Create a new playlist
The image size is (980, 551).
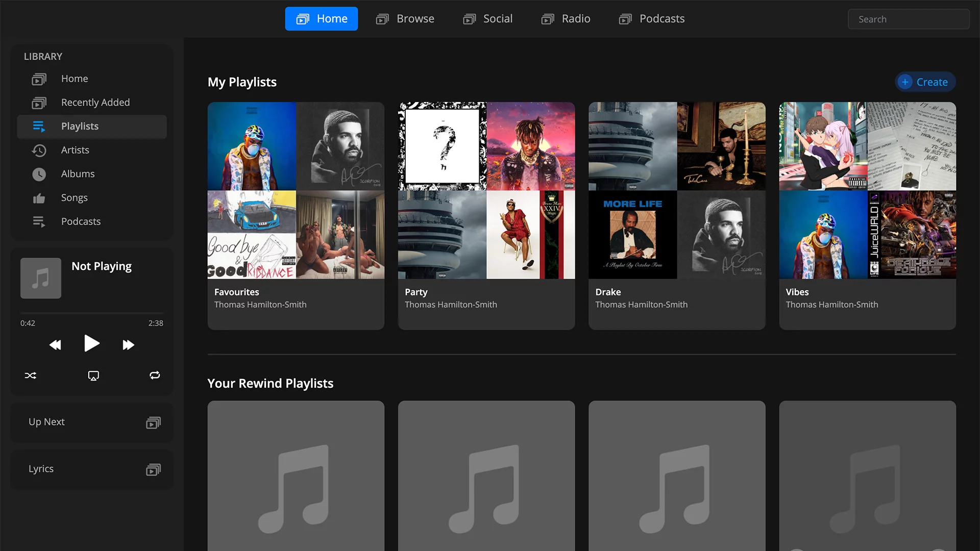(x=925, y=82)
